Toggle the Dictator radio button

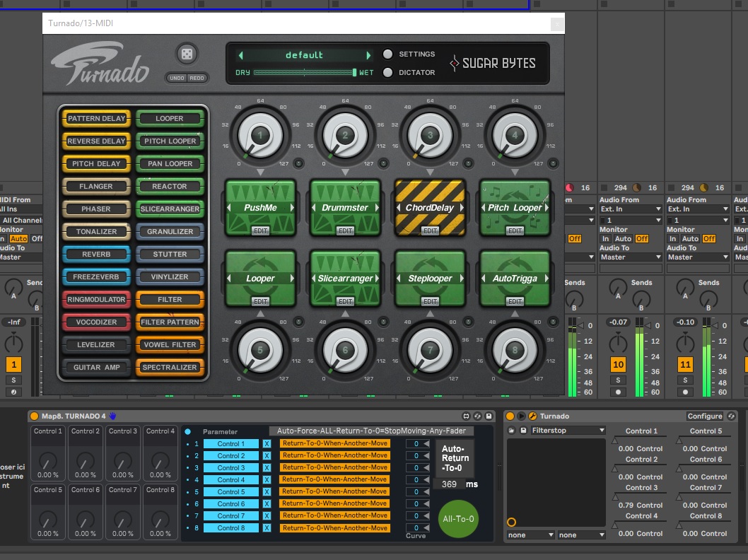click(387, 72)
